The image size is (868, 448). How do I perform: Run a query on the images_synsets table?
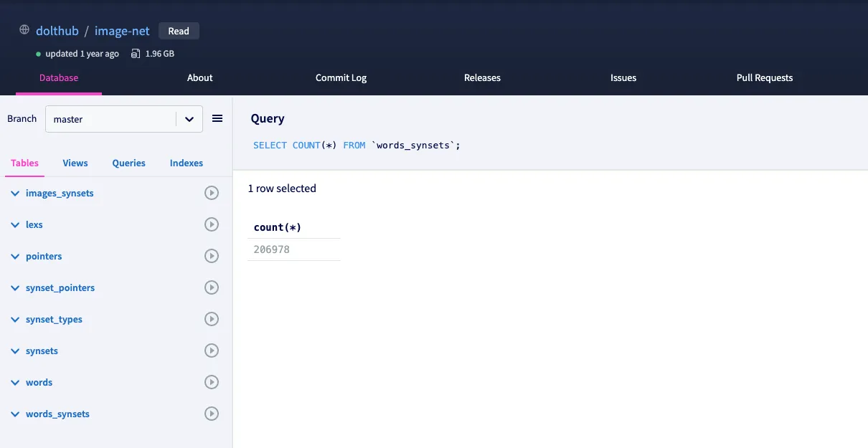coord(211,192)
